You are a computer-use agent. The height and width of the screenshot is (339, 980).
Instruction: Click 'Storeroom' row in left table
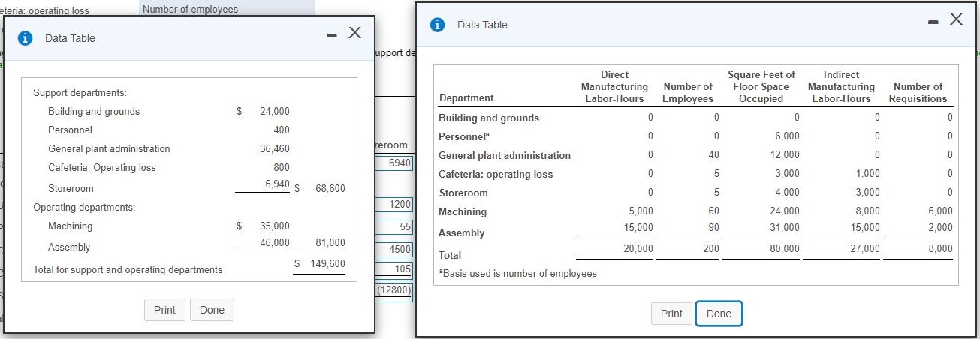pyautogui.click(x=71, y=188)
